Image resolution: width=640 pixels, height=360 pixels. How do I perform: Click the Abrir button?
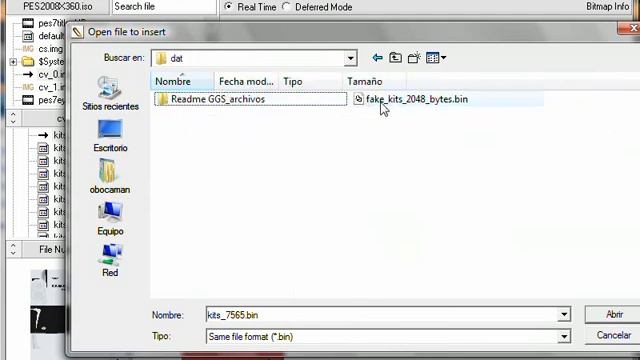pyautogui.click(x=614, y=314)
